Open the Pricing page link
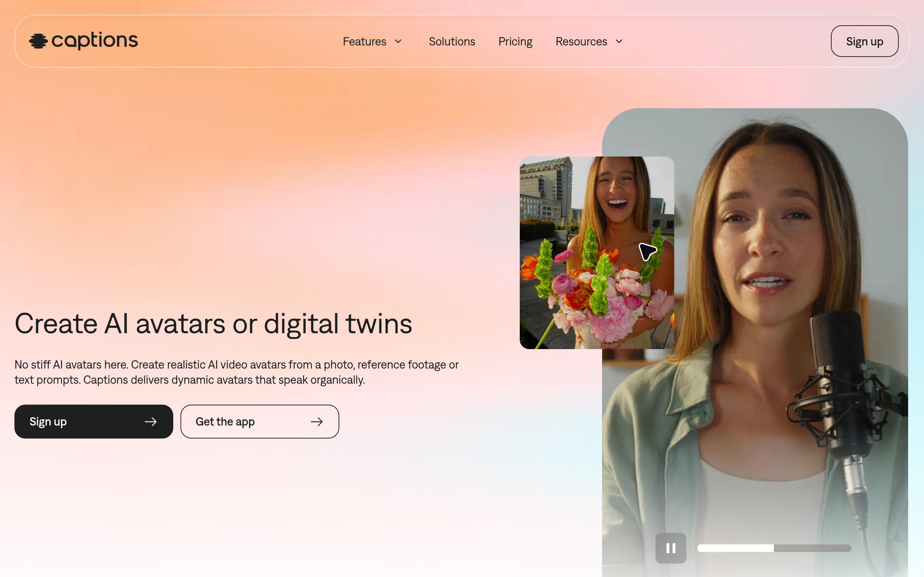The width and height of the screenshot is (924, 577). [515, 41]
